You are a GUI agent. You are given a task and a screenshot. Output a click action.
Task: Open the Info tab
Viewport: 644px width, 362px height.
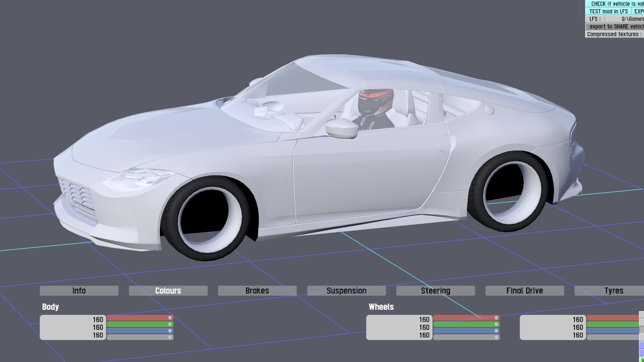pyautogui.click(x=79, y=291)
